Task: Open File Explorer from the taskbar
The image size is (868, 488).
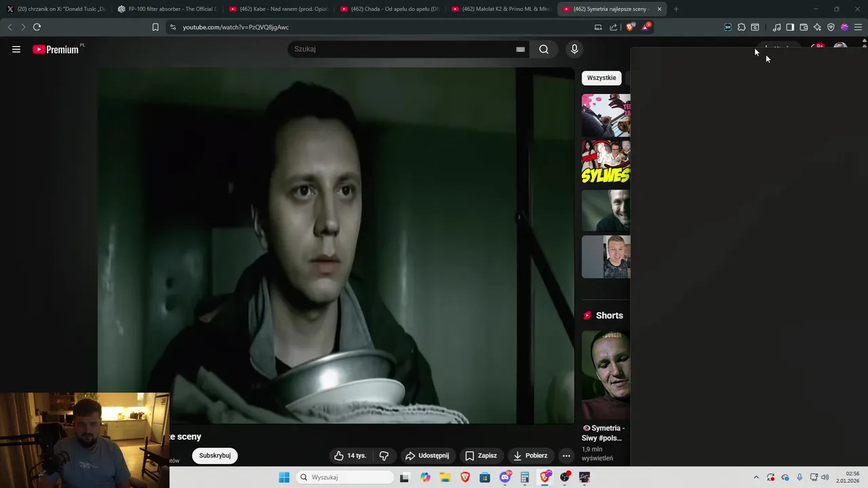Action: (446, 477)
